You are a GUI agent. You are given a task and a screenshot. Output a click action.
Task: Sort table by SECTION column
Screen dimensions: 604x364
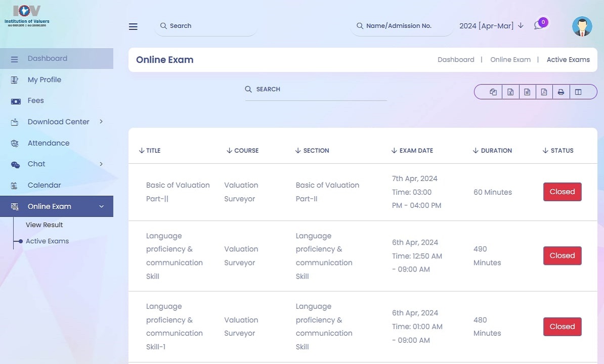coord(312,151)
